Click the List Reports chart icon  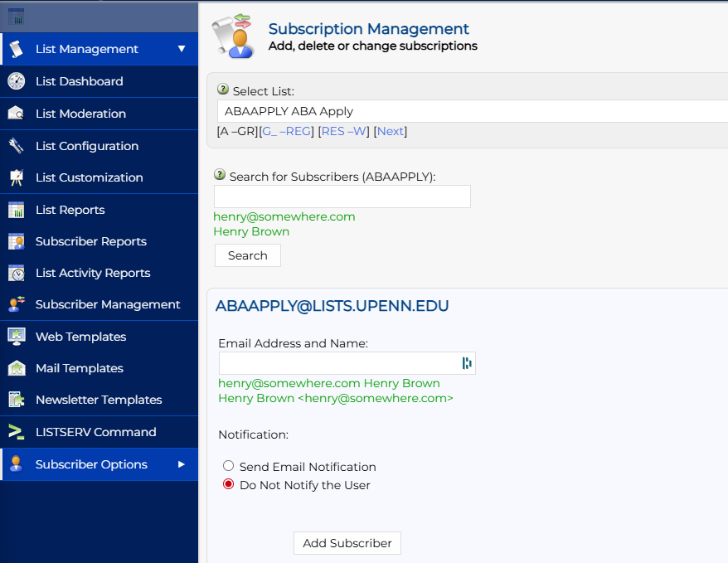pos(17,210)
